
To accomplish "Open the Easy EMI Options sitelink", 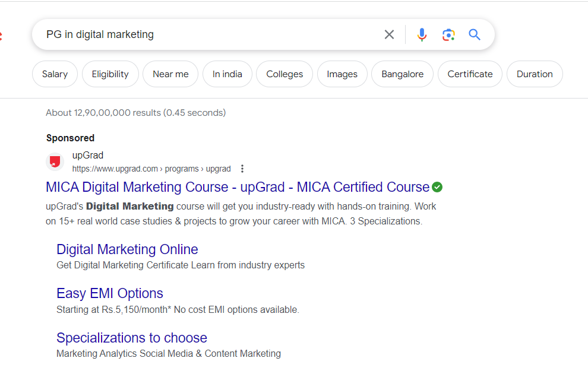I will click(x=110, y=293).
